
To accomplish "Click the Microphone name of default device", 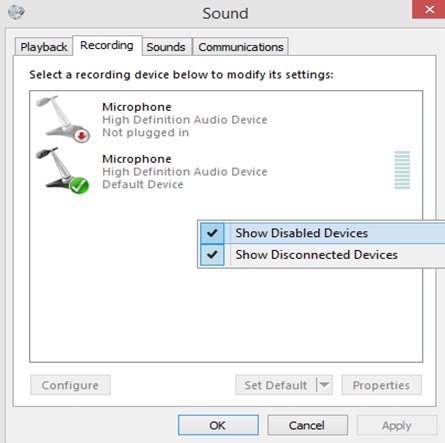I will pos(137,159).
